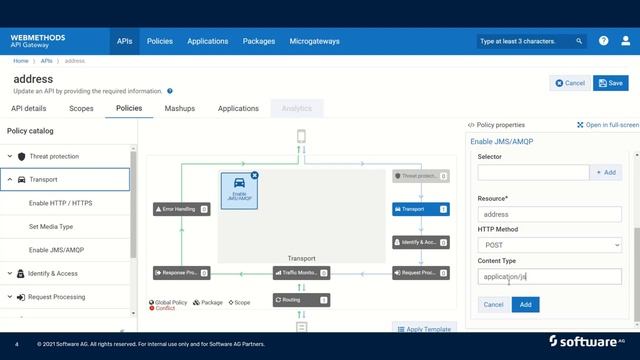The width and height of the screenshot is (640, 360).
Task: Remove the Enable JMS/AMQP policy tile
Action: 254,176
